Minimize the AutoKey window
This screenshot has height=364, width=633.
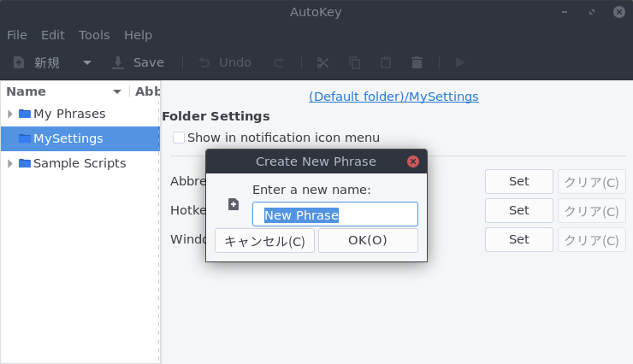pyautogui.click(x=565, y=12)
